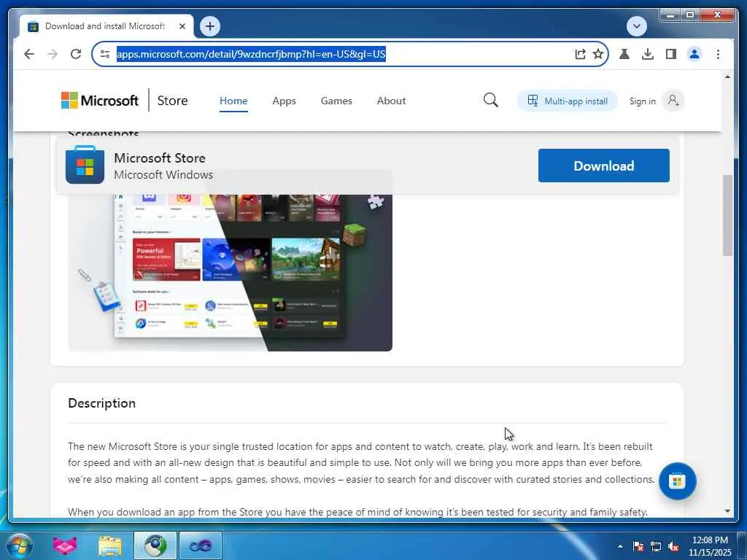Click the Microsoft logo
The height and width of the screenshot is (560, 747).
tap(99, 101)
